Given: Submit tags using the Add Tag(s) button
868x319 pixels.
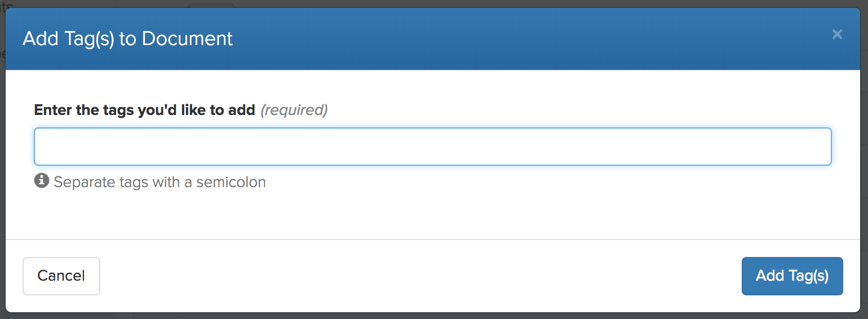Looking at the screenshot, I should 792,276.
